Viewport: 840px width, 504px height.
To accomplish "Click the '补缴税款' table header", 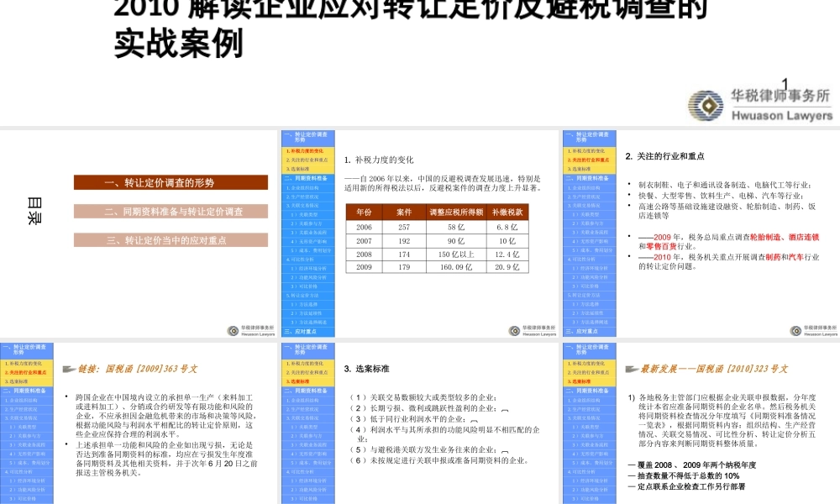I will click(x=507, y=212).
